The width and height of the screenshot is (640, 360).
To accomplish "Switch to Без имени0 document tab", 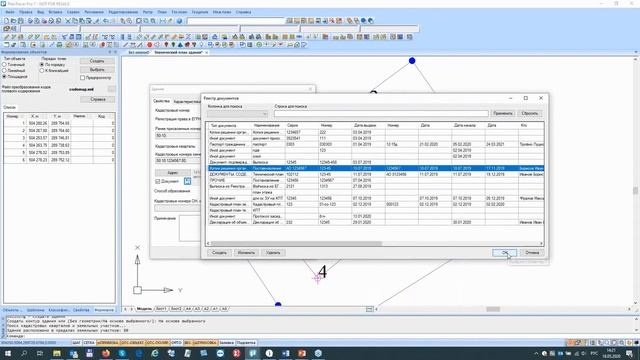I will pos(138,53).
